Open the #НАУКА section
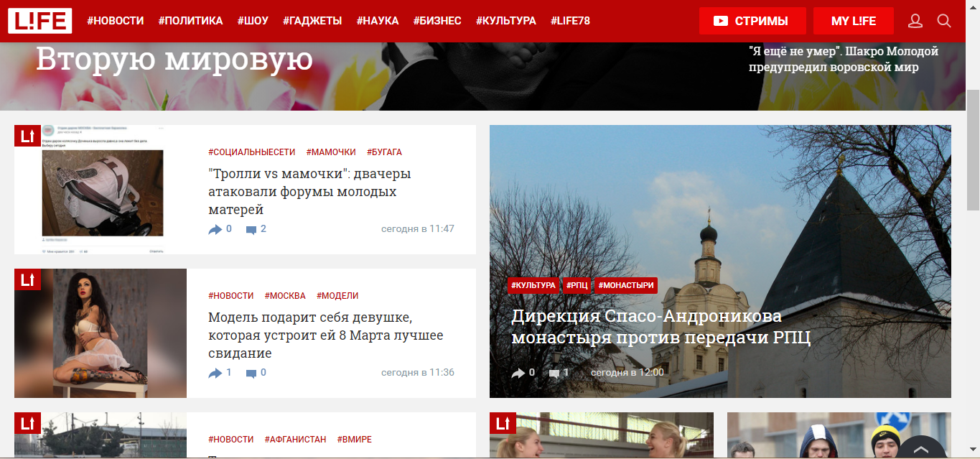This screenshot has height=459, width=980. [x=378, y=21]
